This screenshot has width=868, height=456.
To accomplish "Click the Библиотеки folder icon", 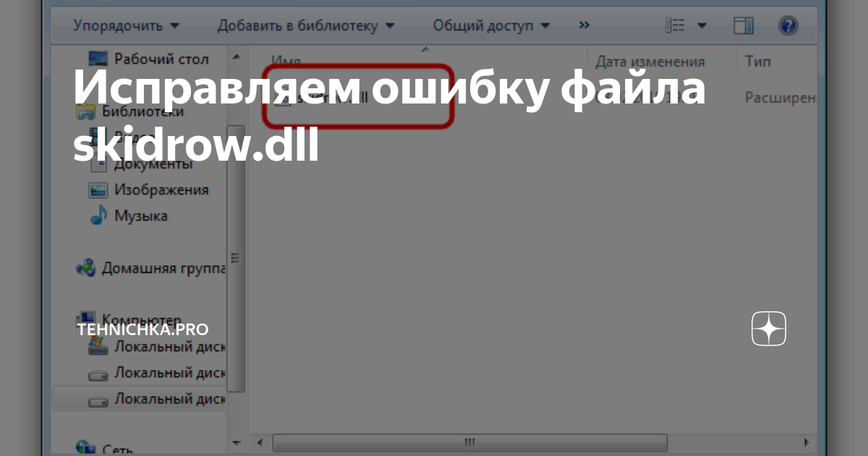I will [85, 111].
